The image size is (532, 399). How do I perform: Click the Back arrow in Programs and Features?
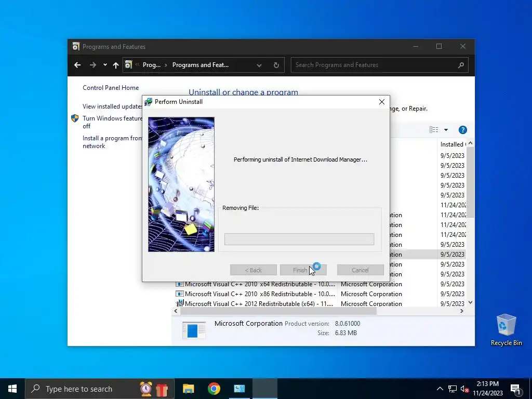click(77, 65)
